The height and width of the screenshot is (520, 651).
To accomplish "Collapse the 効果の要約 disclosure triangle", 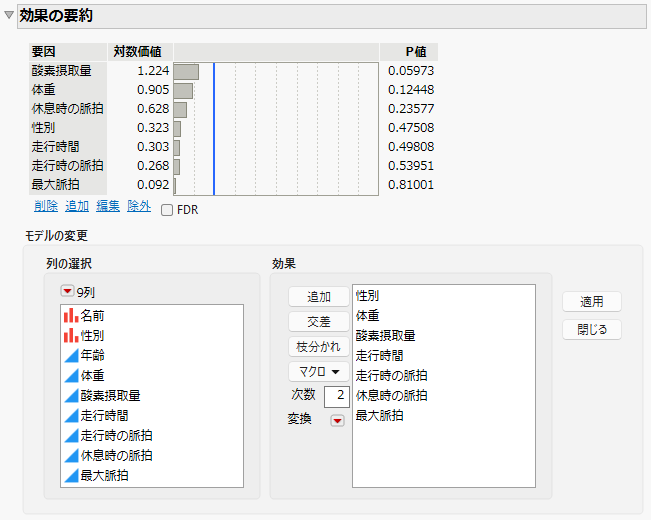I will tap(9, 16).
